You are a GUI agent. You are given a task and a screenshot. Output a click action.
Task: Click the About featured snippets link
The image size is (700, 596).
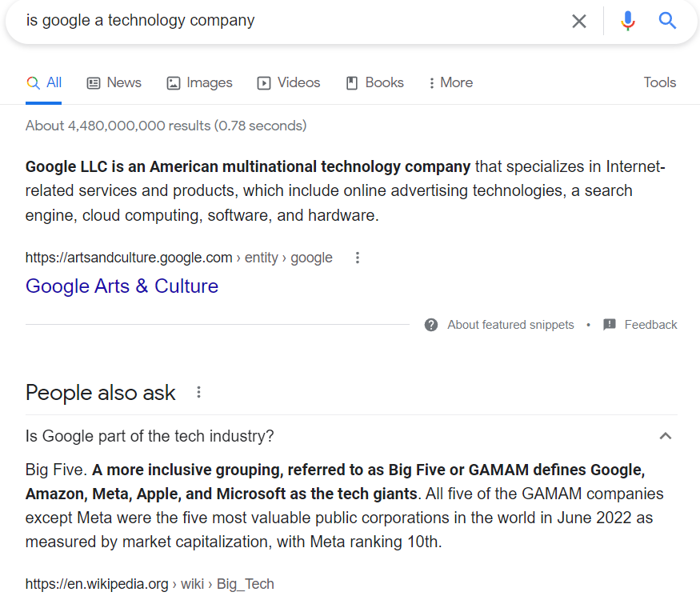pos(510,325)
